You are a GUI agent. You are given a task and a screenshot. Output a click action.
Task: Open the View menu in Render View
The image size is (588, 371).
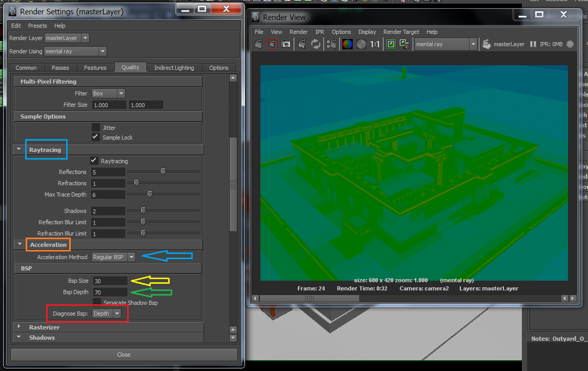click(276, 32)
